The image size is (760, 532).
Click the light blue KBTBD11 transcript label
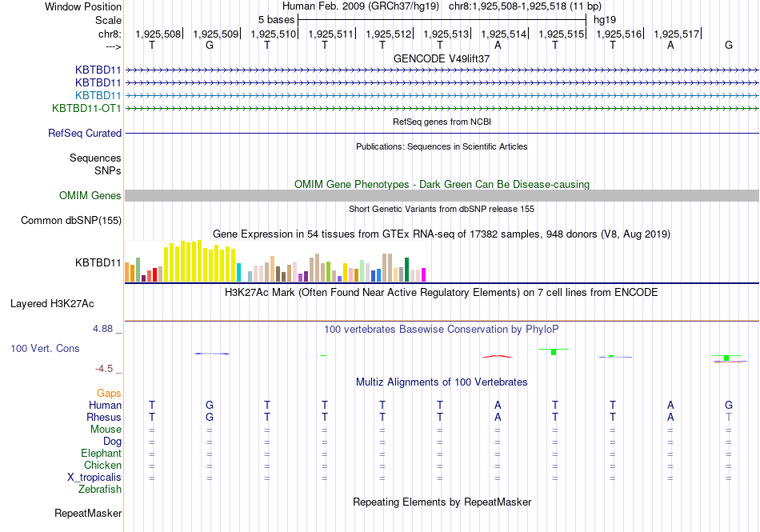(98, 95)
